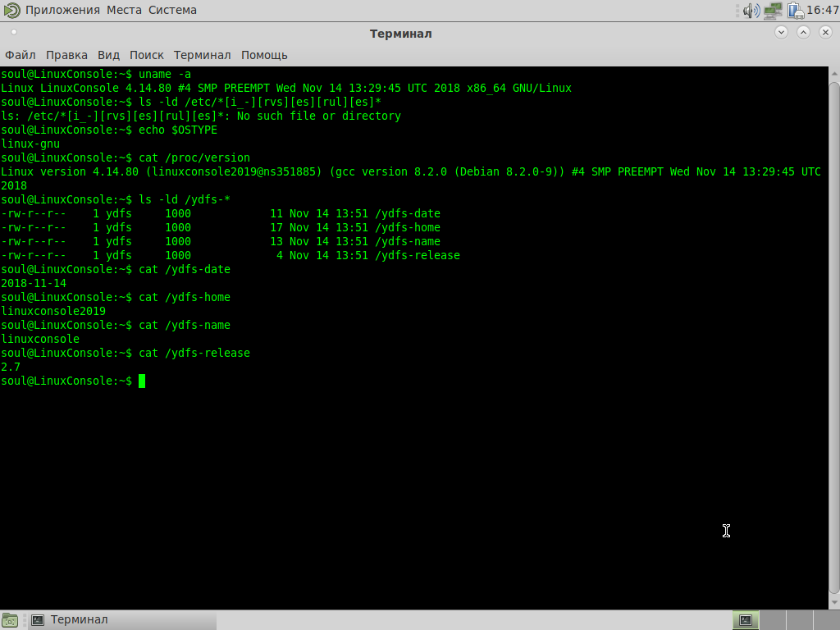Open the Правка menu

66,55
